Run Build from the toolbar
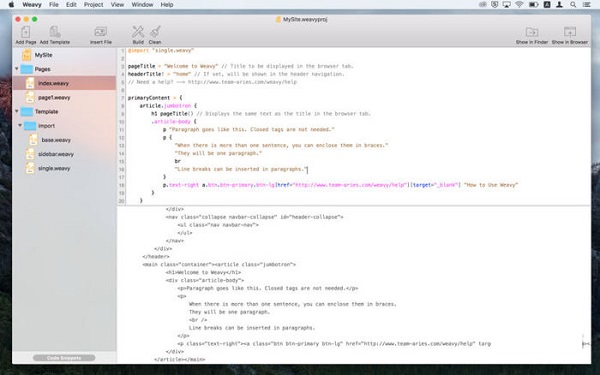600x375 pixels. point(138,32)
